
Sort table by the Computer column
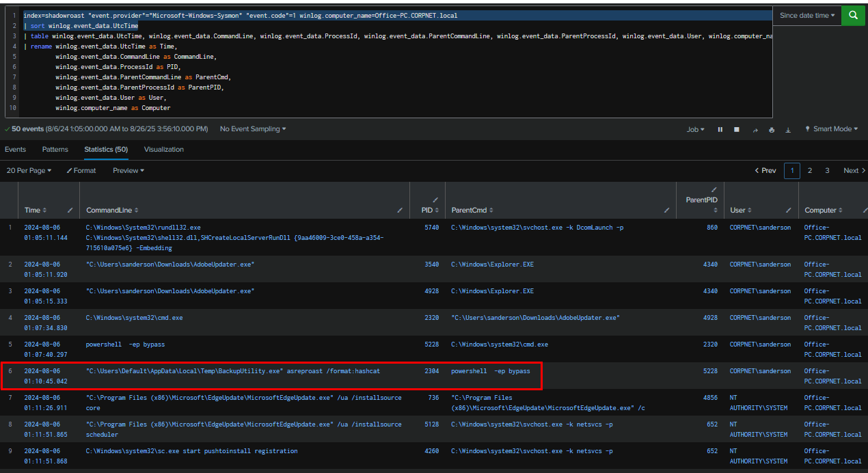(823, 211)
